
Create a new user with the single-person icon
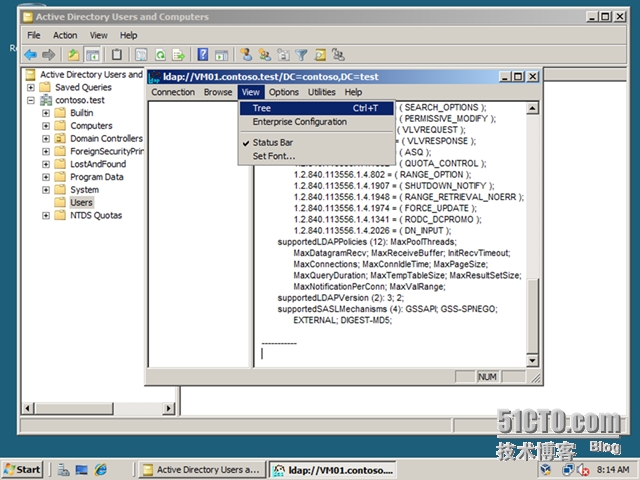(x=246, y=54)
